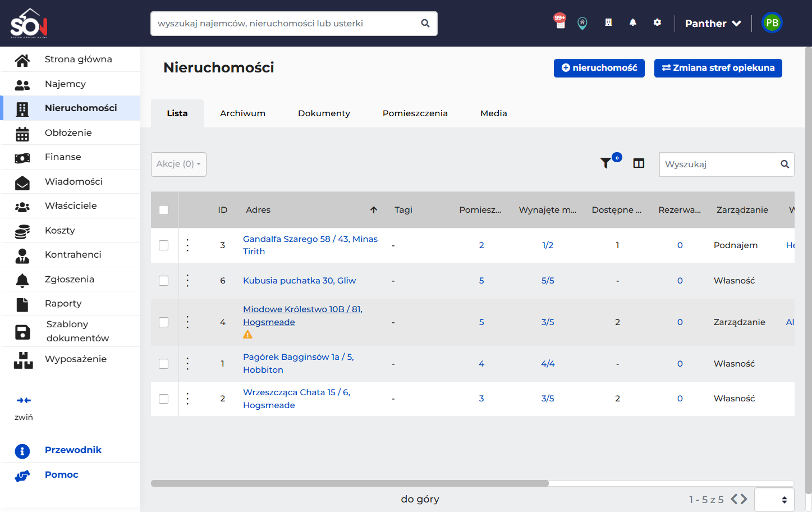This screenshot has width=812, height=512.
Task: Click the vertical page scrollbar on the right edge
Action: (x=809, y=269)
